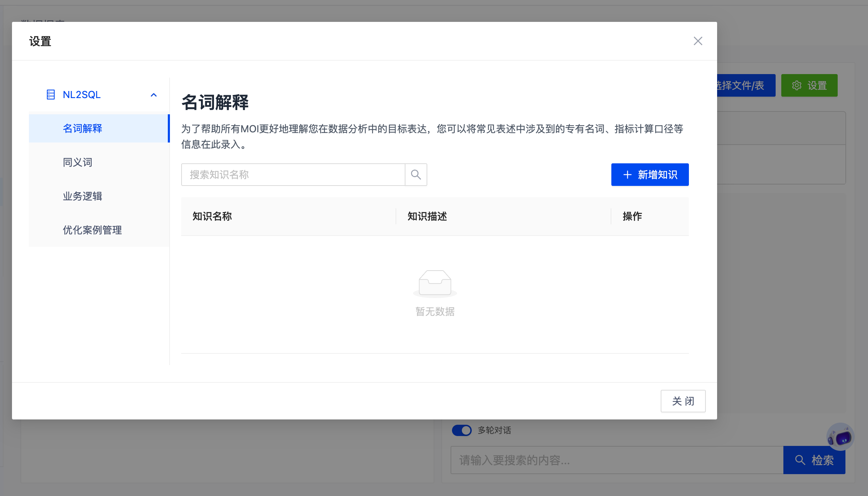Click the plus icon in 新增知识 button
Image resolution: width=868 pixels, height=496 pixels.
coord(627,175)
